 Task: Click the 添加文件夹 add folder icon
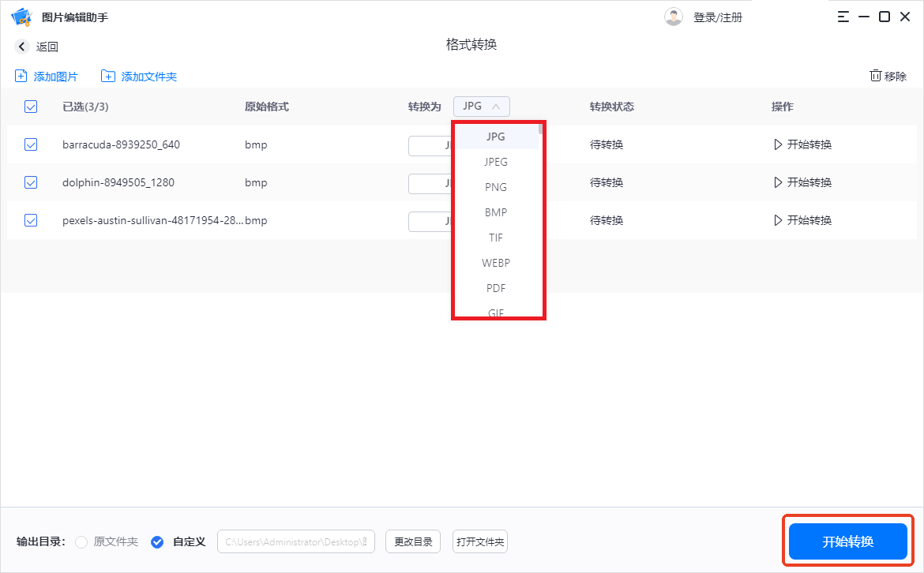point(108,76)
